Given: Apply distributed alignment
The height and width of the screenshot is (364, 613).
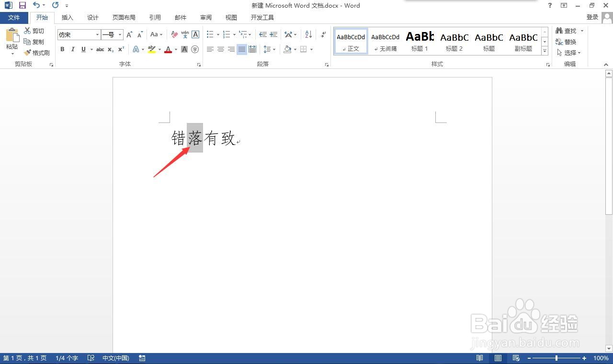Looking at the screenshot, I should click(x=252, y=49).
